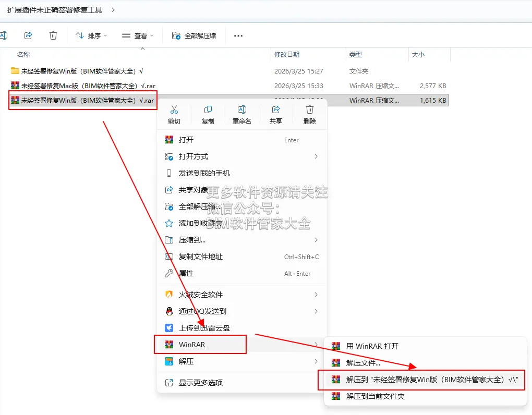Open the toolbar more options ellipsis
532x415 pixels.
238,35
